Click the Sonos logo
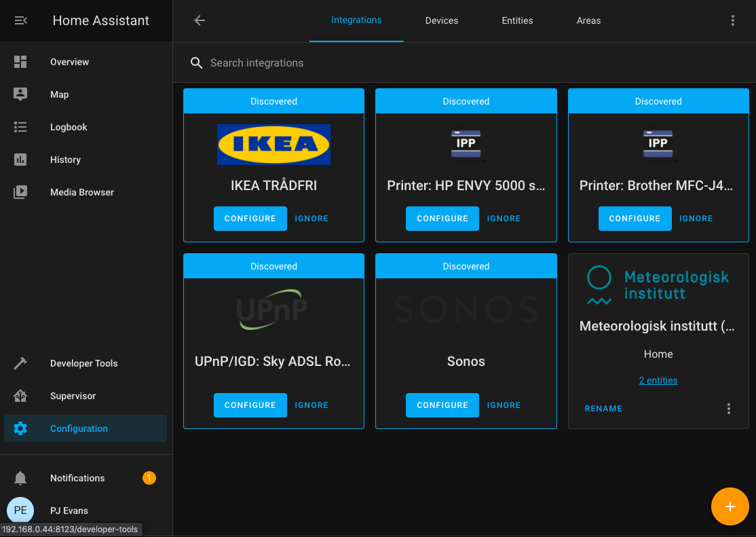The height and width of the screenshot is (537, 756). click(x=466, y=310)
